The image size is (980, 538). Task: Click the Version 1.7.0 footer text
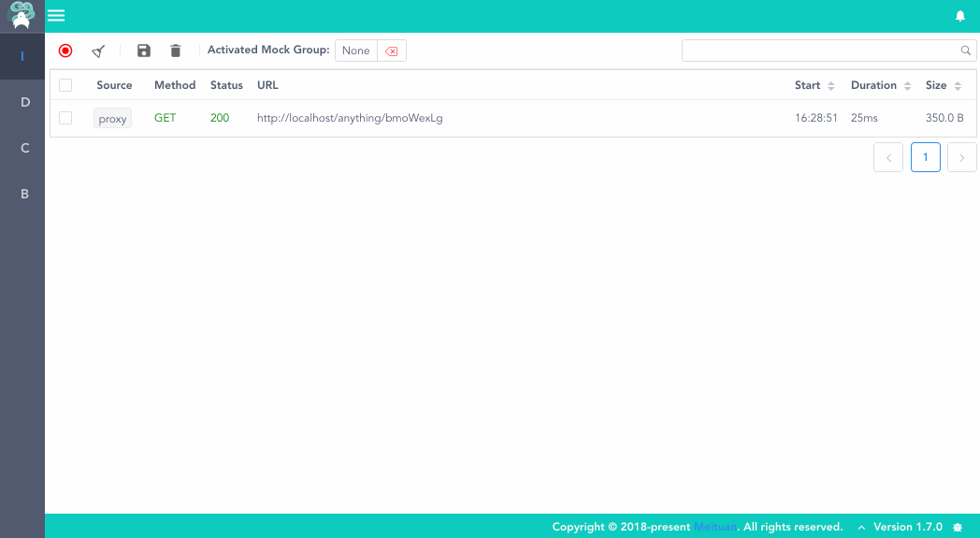(907, 527)
